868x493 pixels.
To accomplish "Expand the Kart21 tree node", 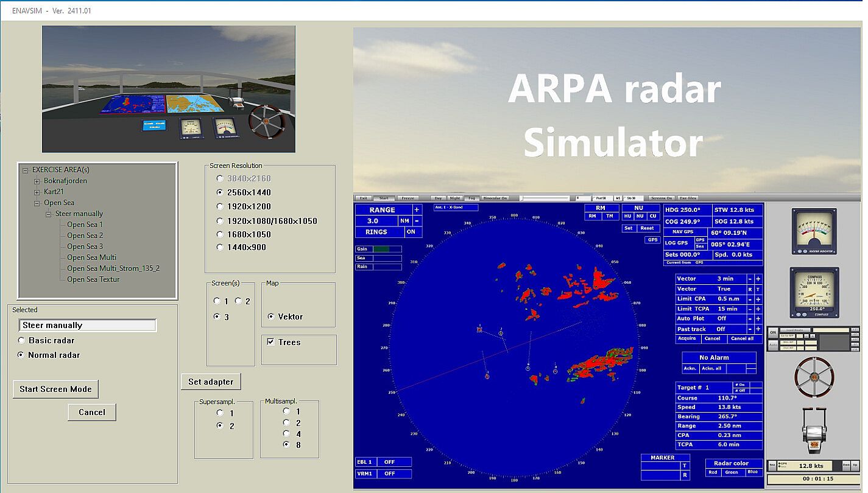I will tap(37, 192).
